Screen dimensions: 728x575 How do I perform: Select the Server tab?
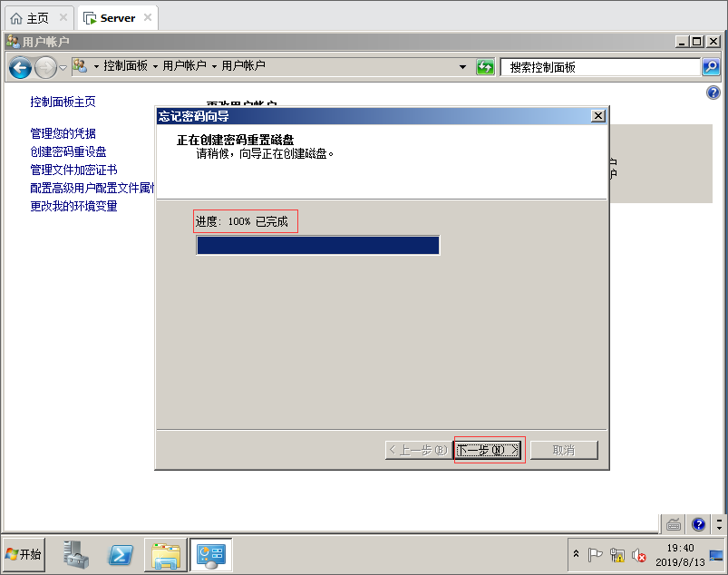118,18
